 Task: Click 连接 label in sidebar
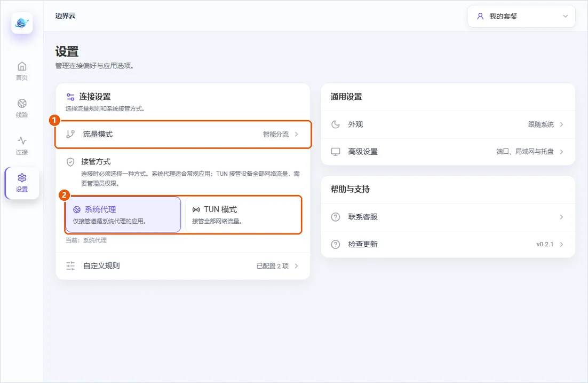tap(22, 152)
